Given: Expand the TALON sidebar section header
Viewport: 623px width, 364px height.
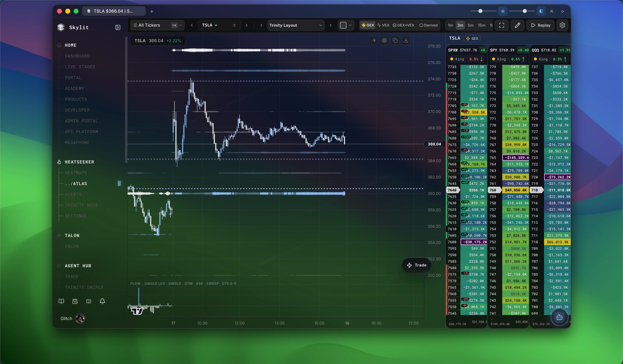Looking at the screenshot, I should (x=72, y=236).
